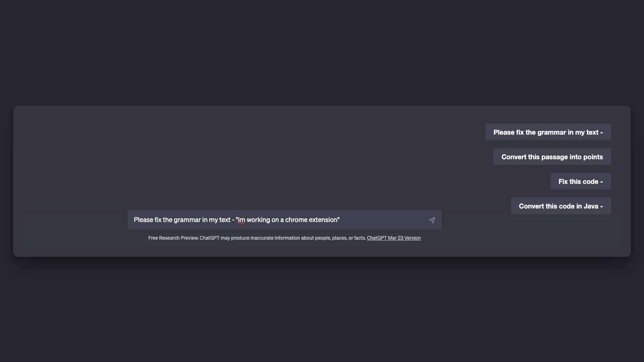This screenshot has height=362, width=644.
Task: Open the ChatGPT Mar 23 Version link
Action: (x=393, y=238)
